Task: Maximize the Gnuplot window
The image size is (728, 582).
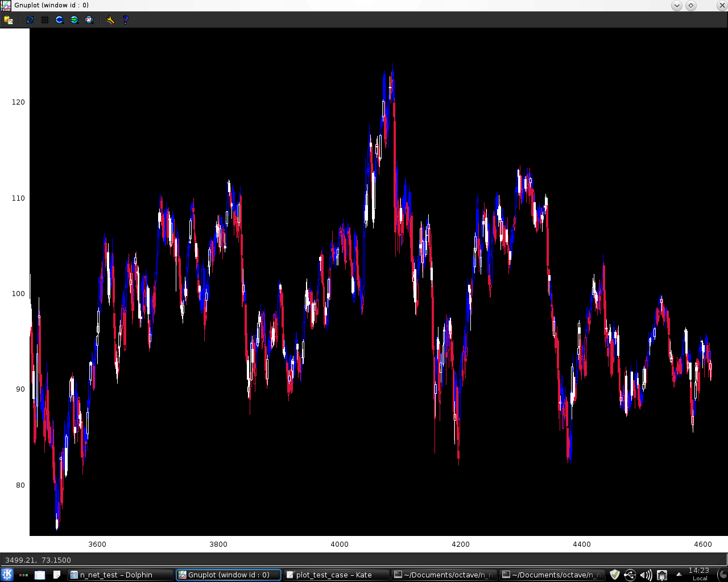Action: pos(691,6)
